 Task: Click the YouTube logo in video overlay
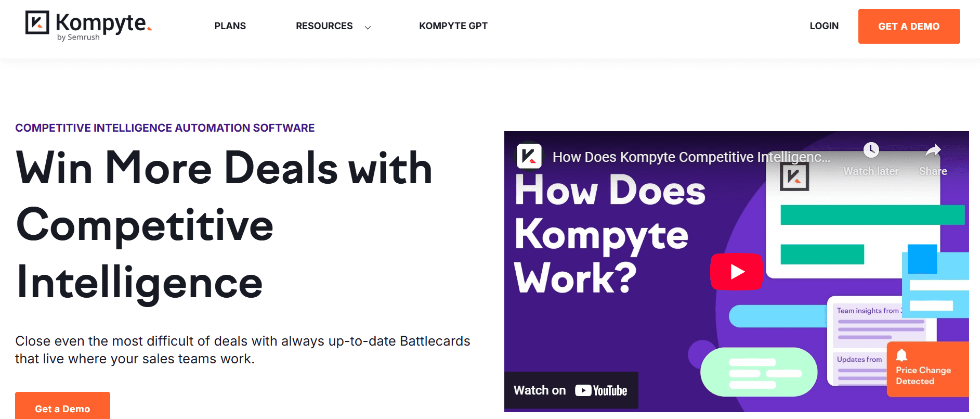coord(601,390)
